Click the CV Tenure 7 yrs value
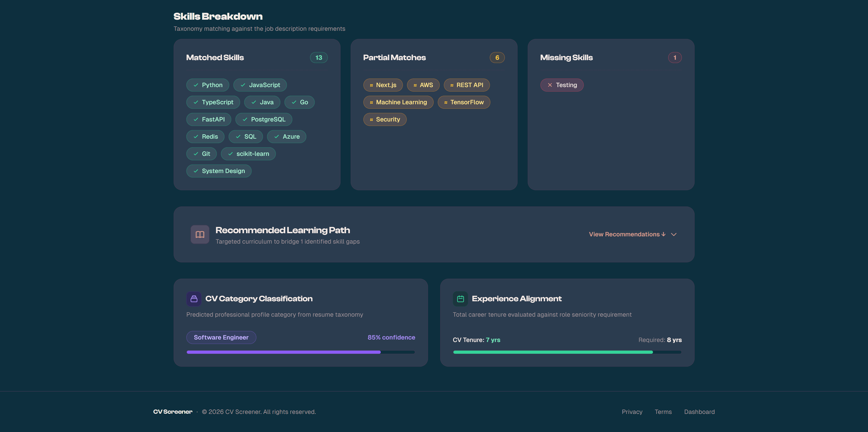Viewport: 868px width, 432px height. [x=493, y=340]
